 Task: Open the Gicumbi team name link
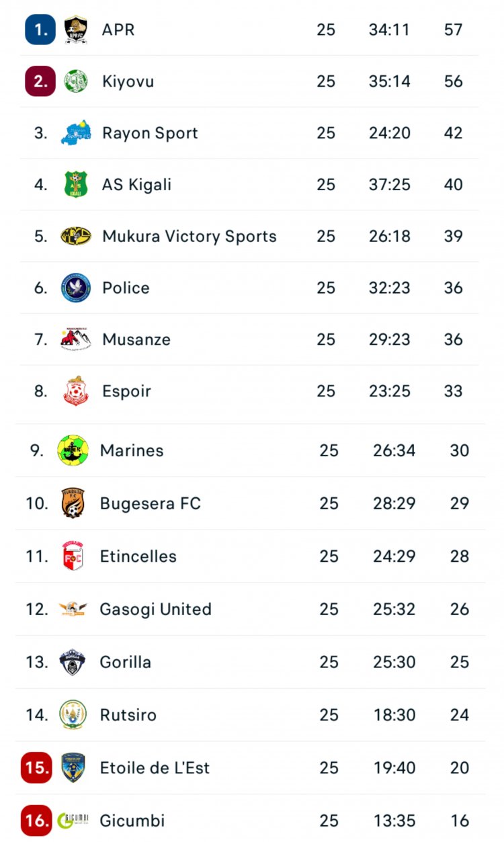click(132, 820)
